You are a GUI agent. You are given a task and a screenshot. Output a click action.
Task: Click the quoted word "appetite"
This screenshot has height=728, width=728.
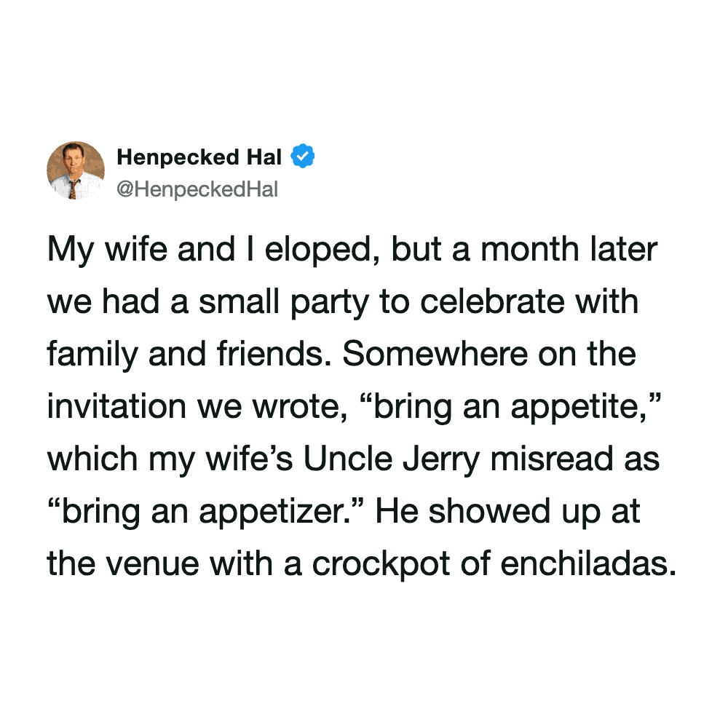[569, 407]
